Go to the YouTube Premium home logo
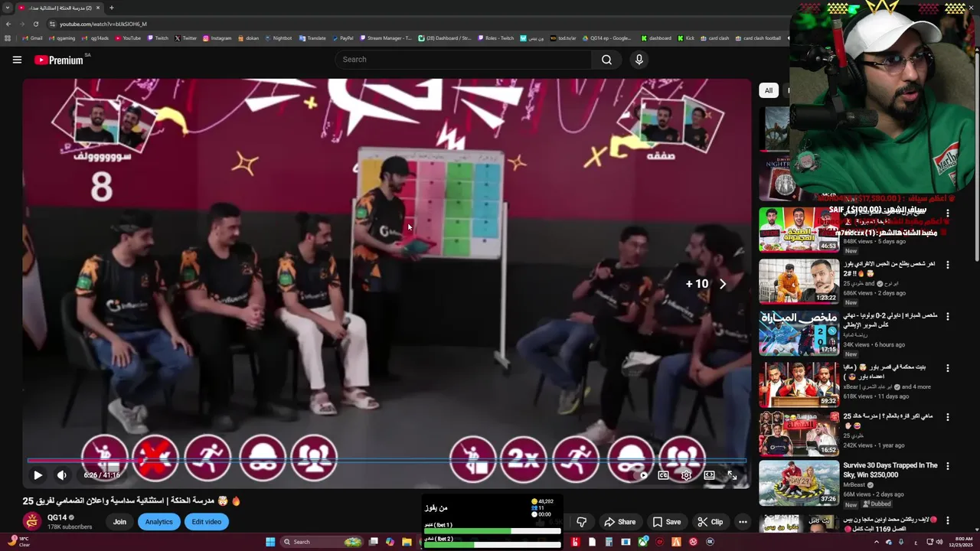The image size is (980, 551). click(60, 60)
